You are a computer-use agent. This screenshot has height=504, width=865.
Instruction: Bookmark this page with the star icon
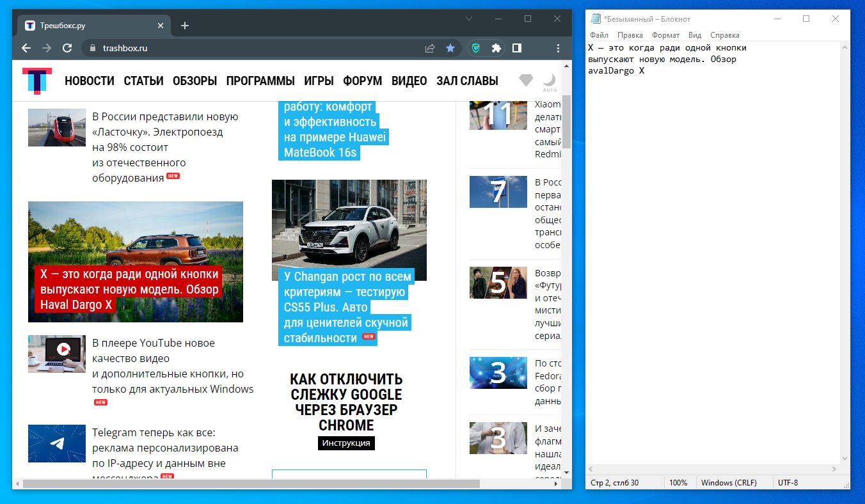coord(450,48)
